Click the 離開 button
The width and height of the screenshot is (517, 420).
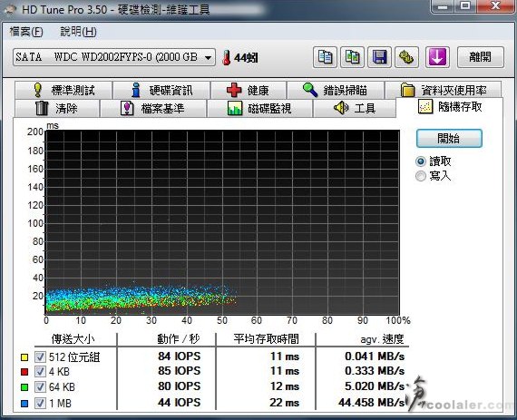pos(481,57)
